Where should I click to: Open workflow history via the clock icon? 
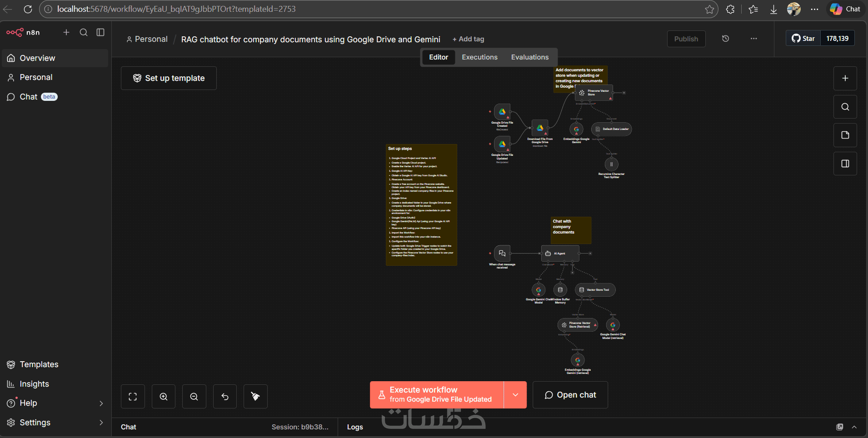pos(726,39)
